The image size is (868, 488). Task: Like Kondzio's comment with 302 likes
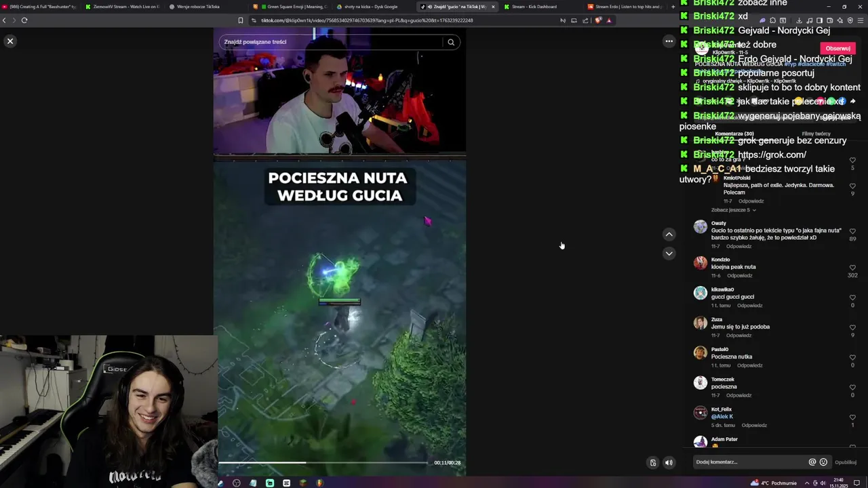[852, 268]
